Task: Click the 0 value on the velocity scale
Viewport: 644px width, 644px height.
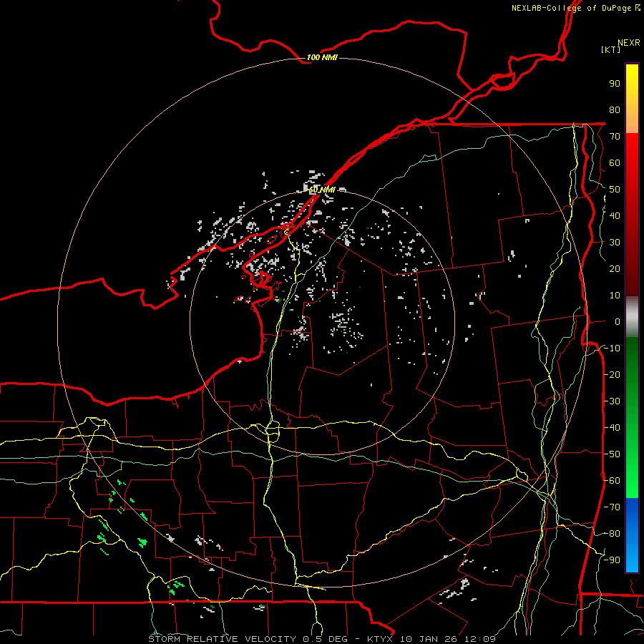Action: [618, 321]
